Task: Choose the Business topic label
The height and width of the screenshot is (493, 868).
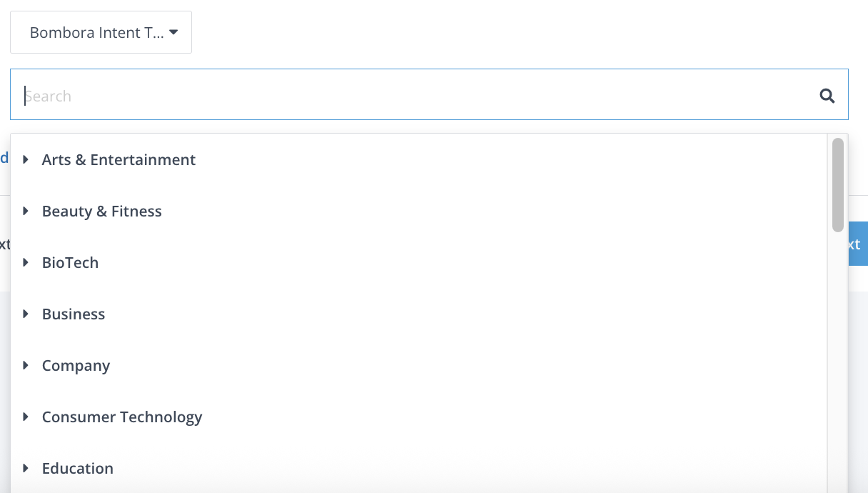Action: pos(74,314)
